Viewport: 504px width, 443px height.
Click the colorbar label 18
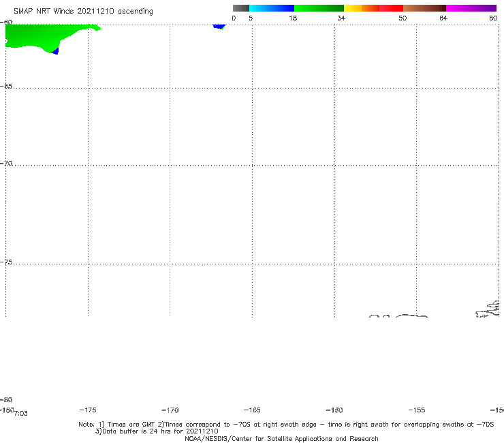coord(293,18)
